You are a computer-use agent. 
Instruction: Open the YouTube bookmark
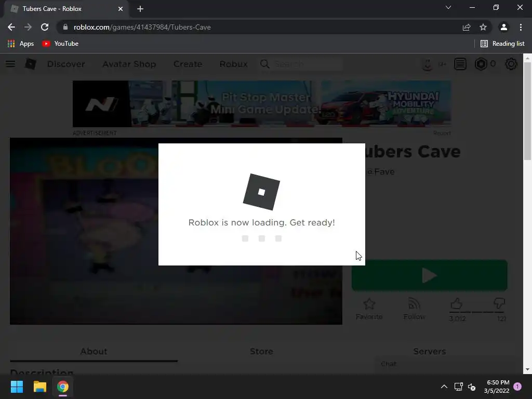click(60, 44)
